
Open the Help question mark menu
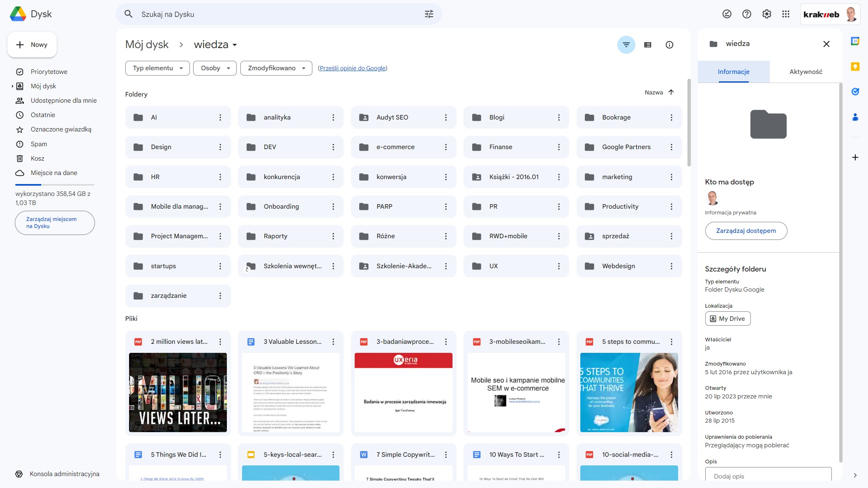[747, 14]
